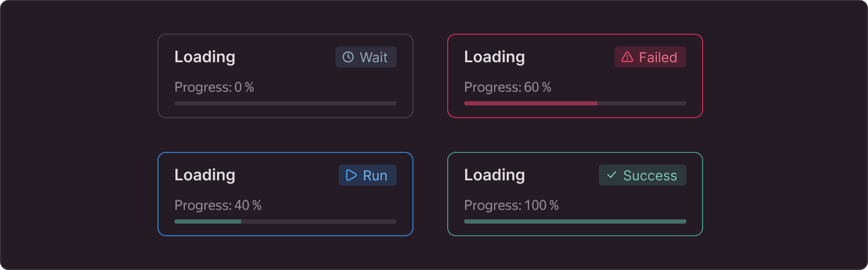Select the Run status badge
Screen dimensions: 868x270
pos(368,175)
